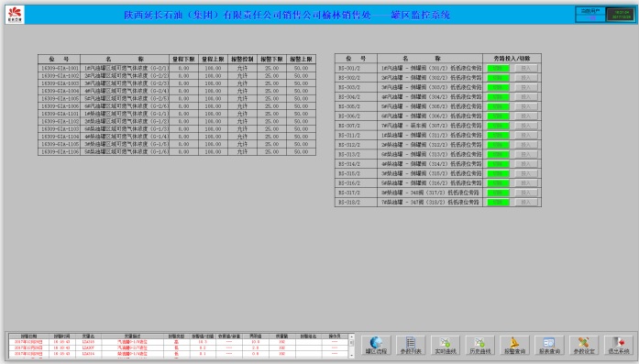Open the 参数设定 parameter settings icon
This screenshot has width=639, height=364.
click(x=584, y=345)
